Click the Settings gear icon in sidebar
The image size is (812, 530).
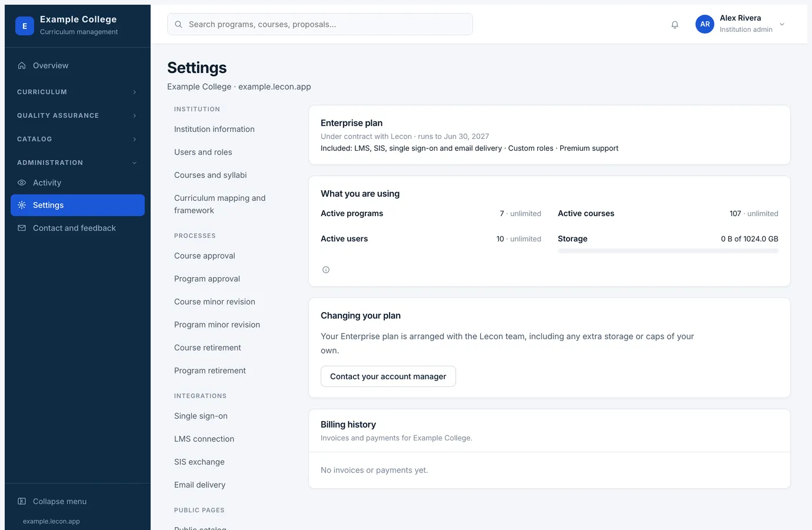click(22, 205)
